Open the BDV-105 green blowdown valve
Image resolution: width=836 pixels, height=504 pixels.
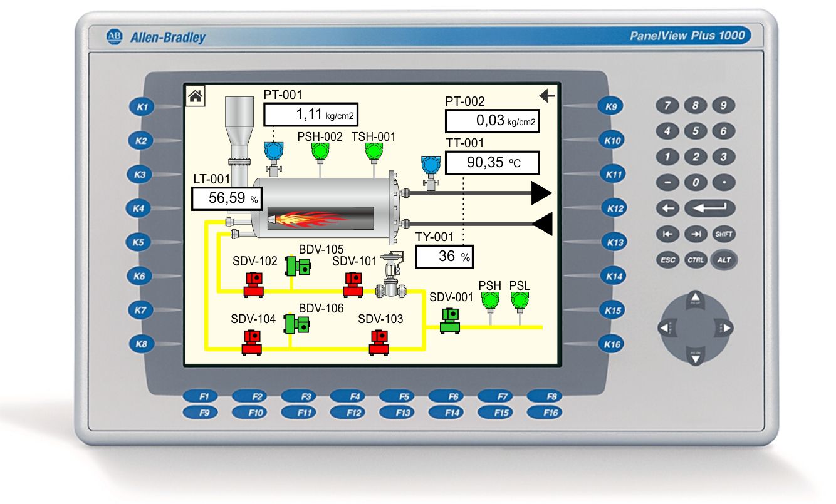pyautogui.click(x=298, y=265)
